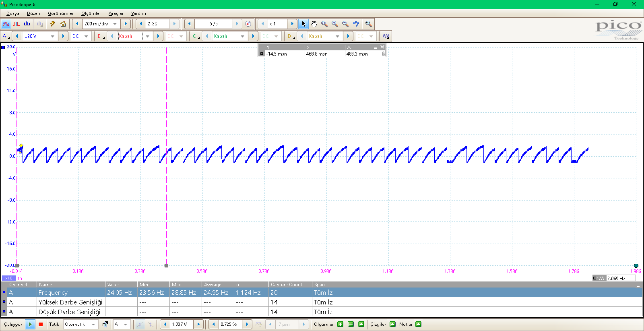
Task: Select the Yüksek Darbe Genişliği row
Action: pos(322,302)
